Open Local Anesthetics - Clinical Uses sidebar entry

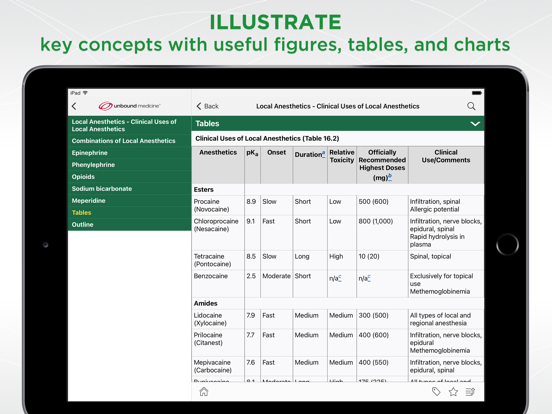tap(130, 125)
